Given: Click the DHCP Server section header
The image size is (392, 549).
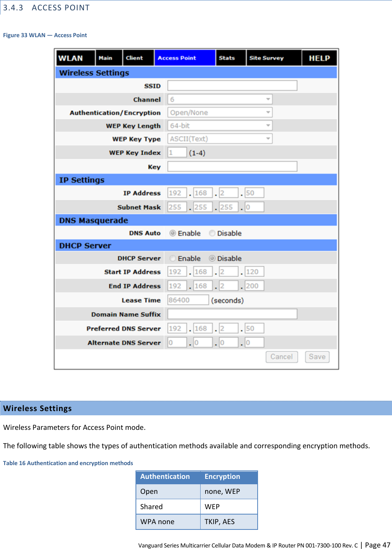Looking at the screenshot, I should click(196, 246).
